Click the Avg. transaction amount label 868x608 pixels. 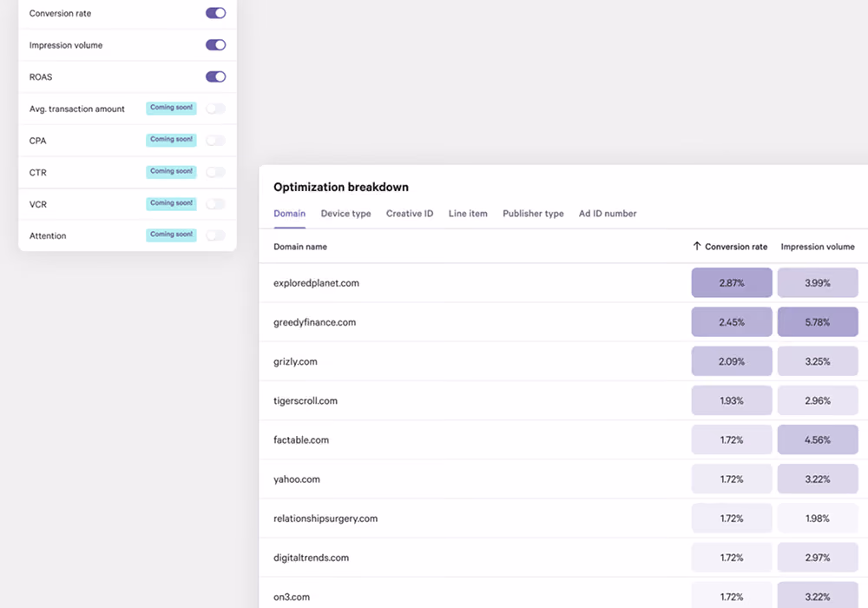click(x=77, y=109)
